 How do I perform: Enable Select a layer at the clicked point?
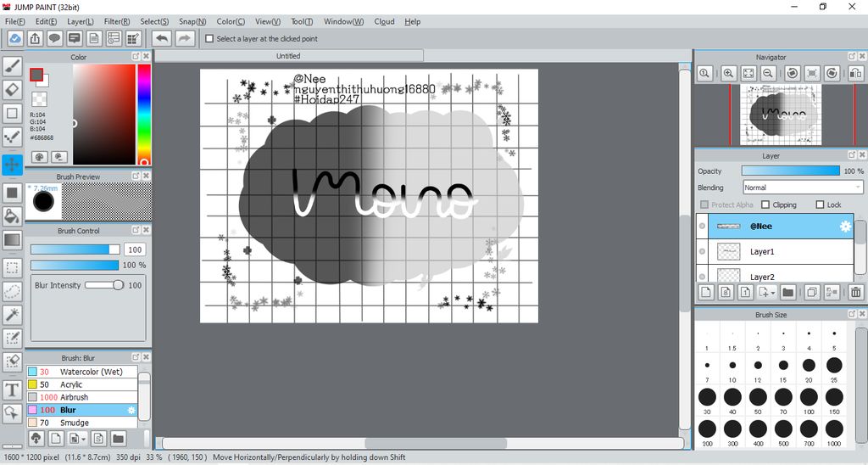coord(209,39)
